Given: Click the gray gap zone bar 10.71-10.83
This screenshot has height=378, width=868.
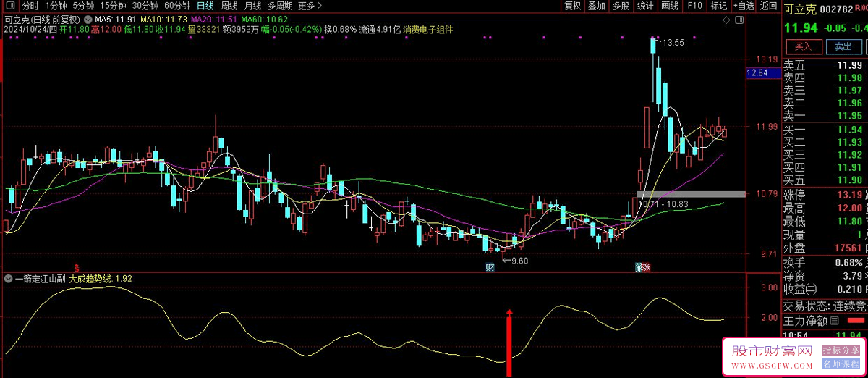Looking at the screenshot, I should pos(691,194).
